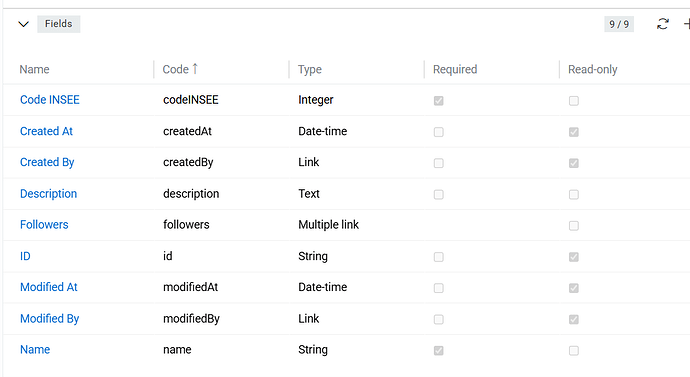Click the followers code cell
Image resolution: width=690 pixels, height=377 pixels.
pyautogui.click(x=186, y=225)
